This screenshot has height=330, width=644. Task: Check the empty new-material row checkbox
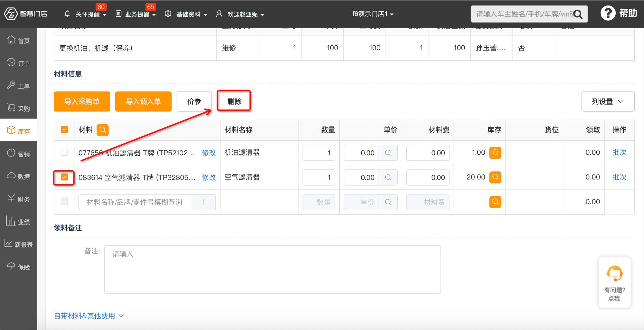point(64,202)
